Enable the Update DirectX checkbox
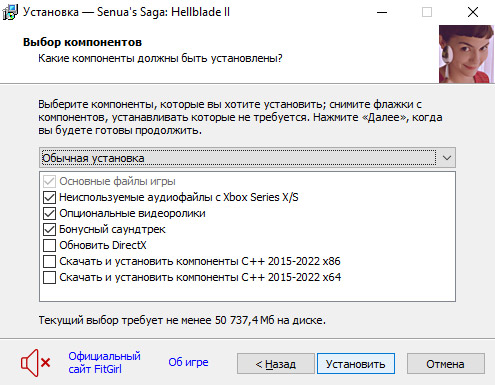Screen dimensions: 495x385 click(49, 245)
